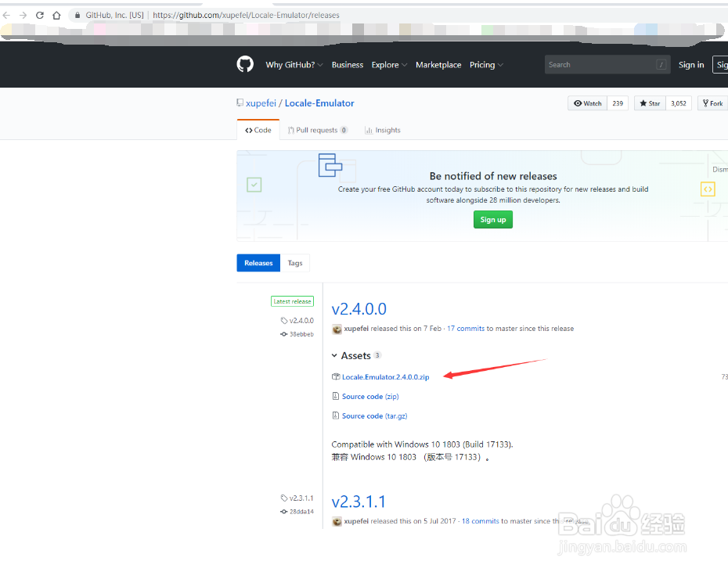The width and height of the screenshot is (728, 572).
Task: Open GitHub octocat logo homepage
Action: pyautogui.click(x=245, y=64)
